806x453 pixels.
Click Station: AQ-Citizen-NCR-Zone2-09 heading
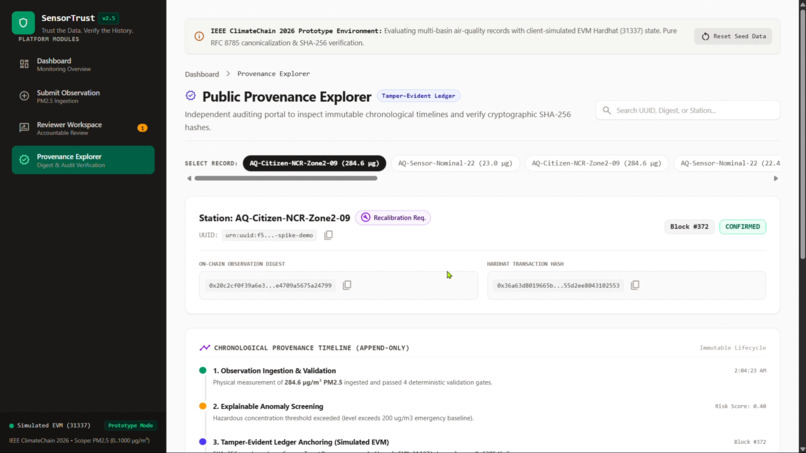(274, 218)
